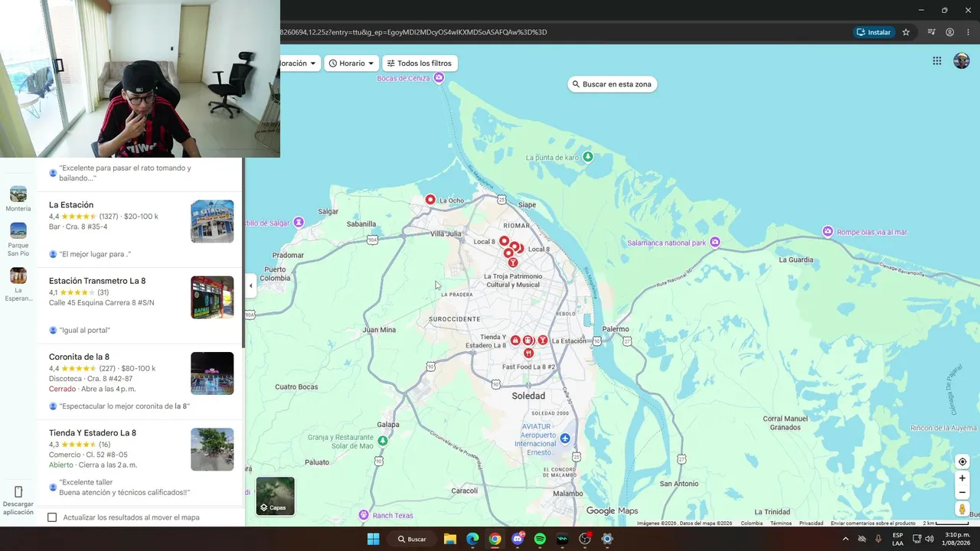Image resolution: width=980 pixels, height=551 pixels.
Task: Open the Coronita de la 8 result
Action: (141, 382)
